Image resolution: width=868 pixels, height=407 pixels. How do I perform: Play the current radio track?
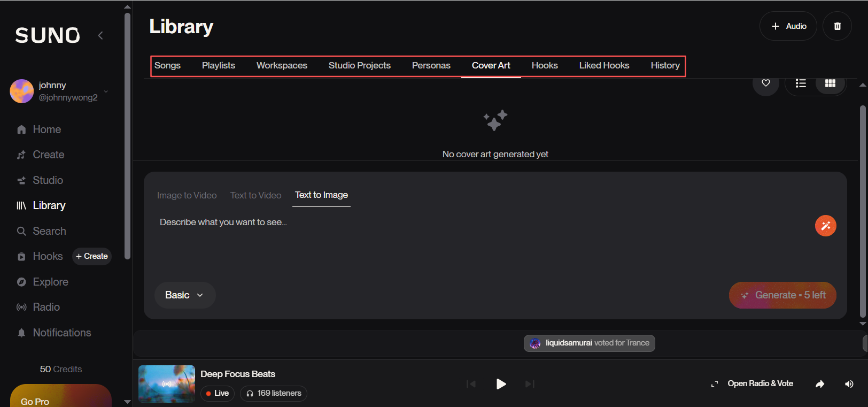click(x=501, y=384)
